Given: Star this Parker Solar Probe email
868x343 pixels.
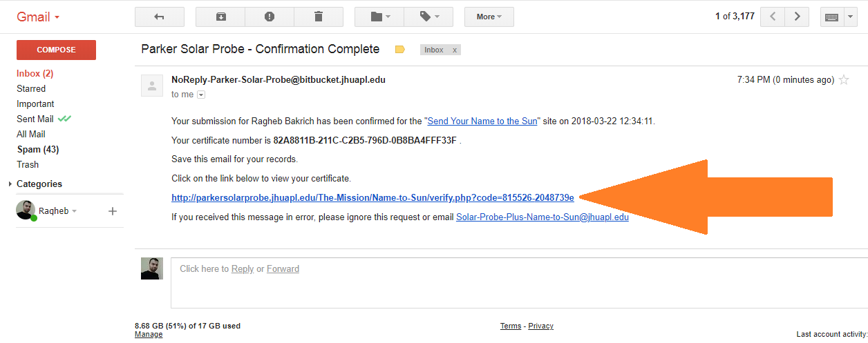Looking at the screenshot, I should [844, 80].
